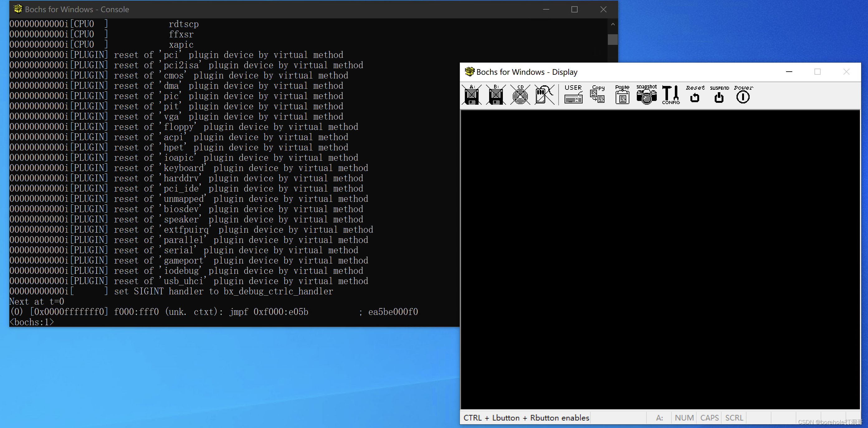Click the floppy B: drive icon
Screen dimensions: 868x428
(x=496, y=95)
